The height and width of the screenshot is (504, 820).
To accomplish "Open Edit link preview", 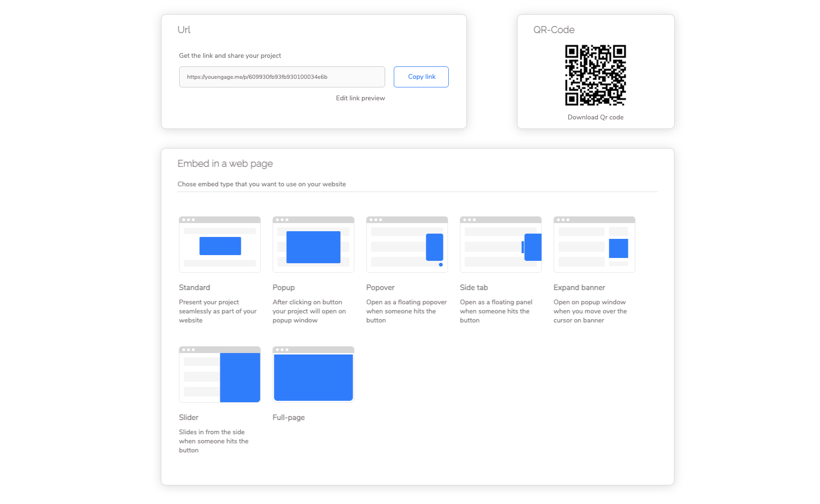I will pyautogui.click(x=360, y=98).
